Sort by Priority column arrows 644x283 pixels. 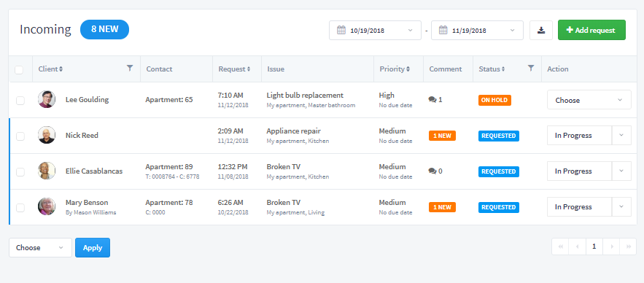coord(408,69)
